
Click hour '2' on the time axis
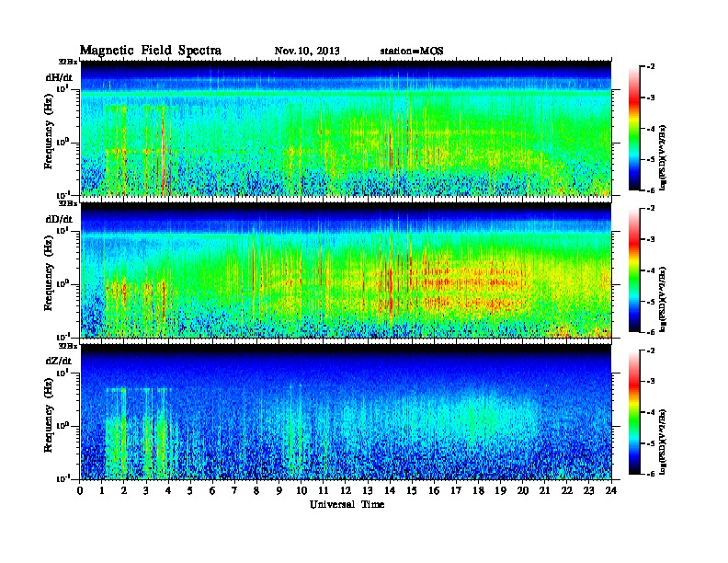click(124, 490)
